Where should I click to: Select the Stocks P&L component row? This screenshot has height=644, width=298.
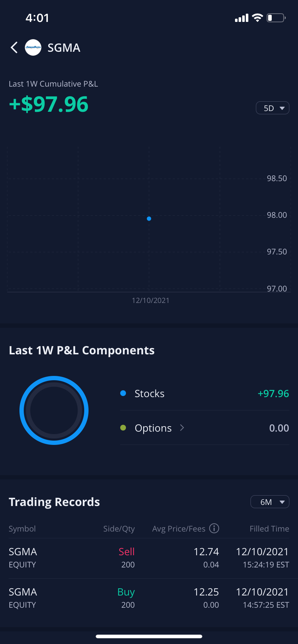coord(204,394)
